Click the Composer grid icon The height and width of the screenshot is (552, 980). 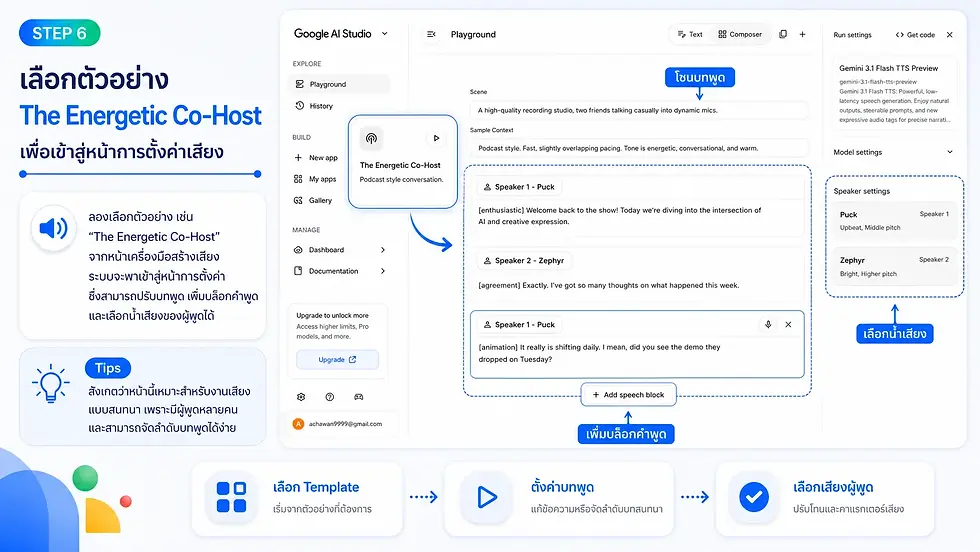(722, 34)
